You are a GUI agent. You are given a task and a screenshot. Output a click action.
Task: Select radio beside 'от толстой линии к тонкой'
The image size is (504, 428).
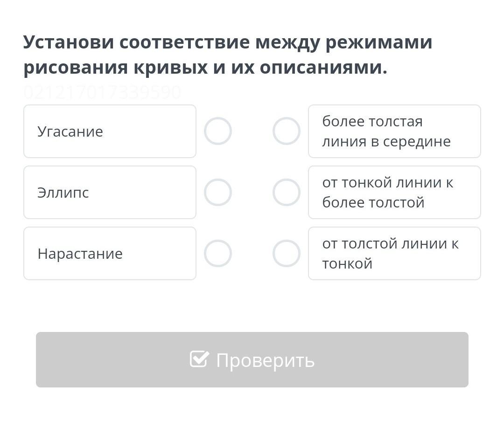(286, 253)
